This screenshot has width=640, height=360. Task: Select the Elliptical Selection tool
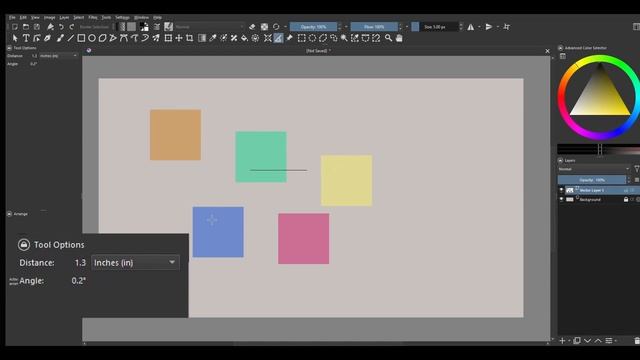312,38
